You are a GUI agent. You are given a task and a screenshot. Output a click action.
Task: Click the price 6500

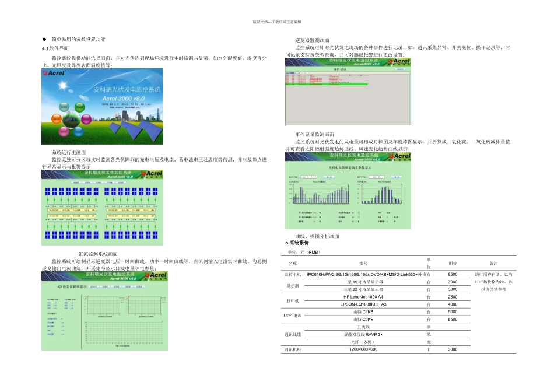click(x=453, y=320)
